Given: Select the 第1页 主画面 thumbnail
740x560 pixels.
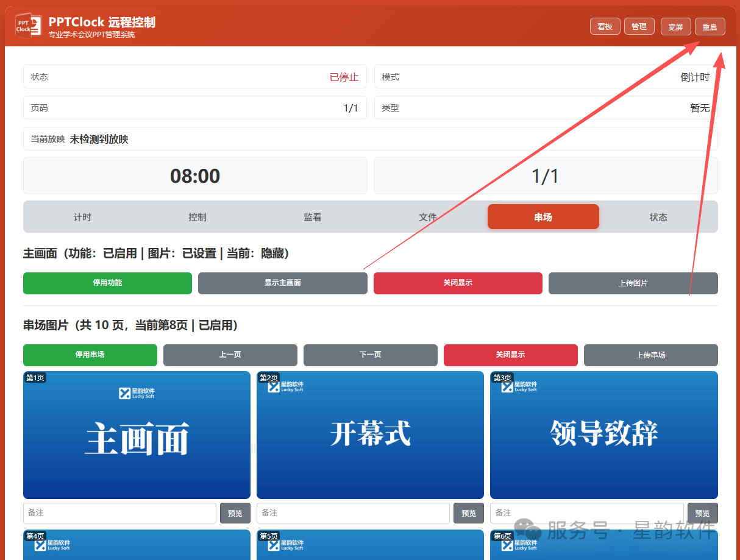Looking at the screenshot, I should [137, 435].
